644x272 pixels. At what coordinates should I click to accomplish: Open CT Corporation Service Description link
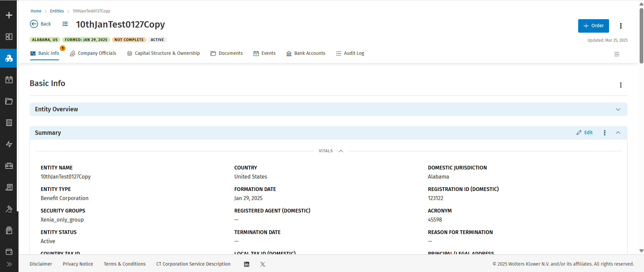coord(193,264)
